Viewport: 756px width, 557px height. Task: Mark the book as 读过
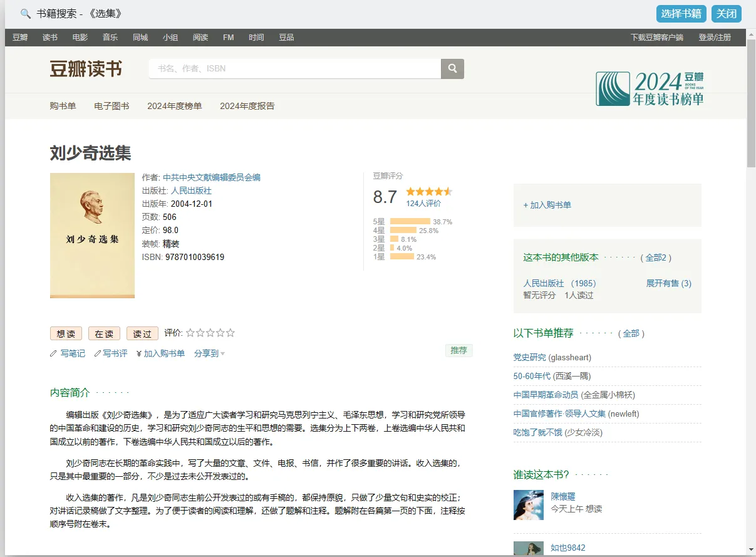142,333
